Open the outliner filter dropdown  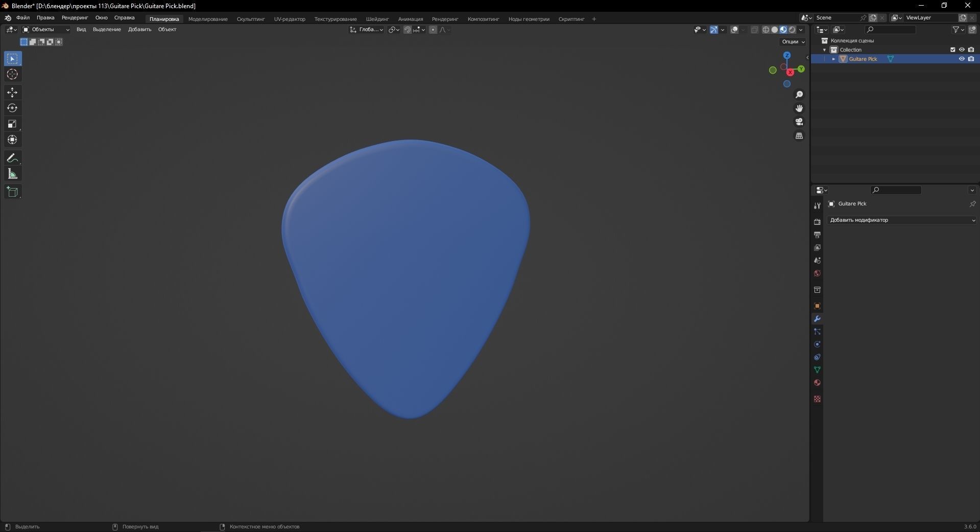pyautogui.click(x=958, y=30)
